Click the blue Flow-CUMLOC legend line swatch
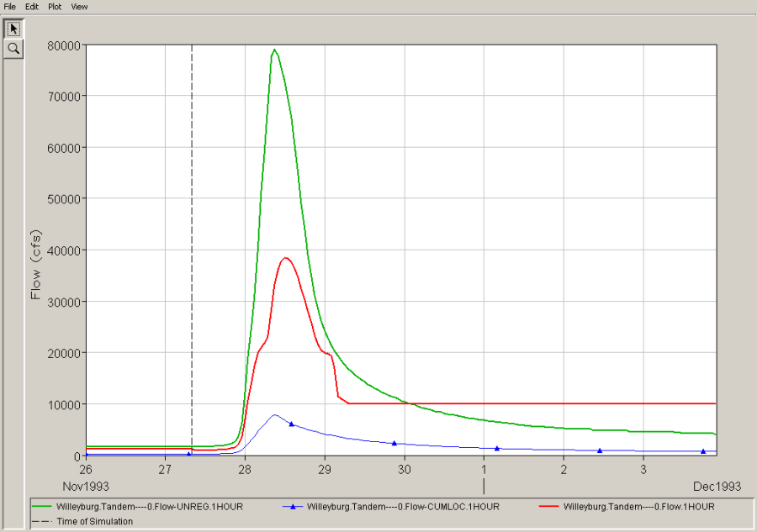 click(292, 507)
